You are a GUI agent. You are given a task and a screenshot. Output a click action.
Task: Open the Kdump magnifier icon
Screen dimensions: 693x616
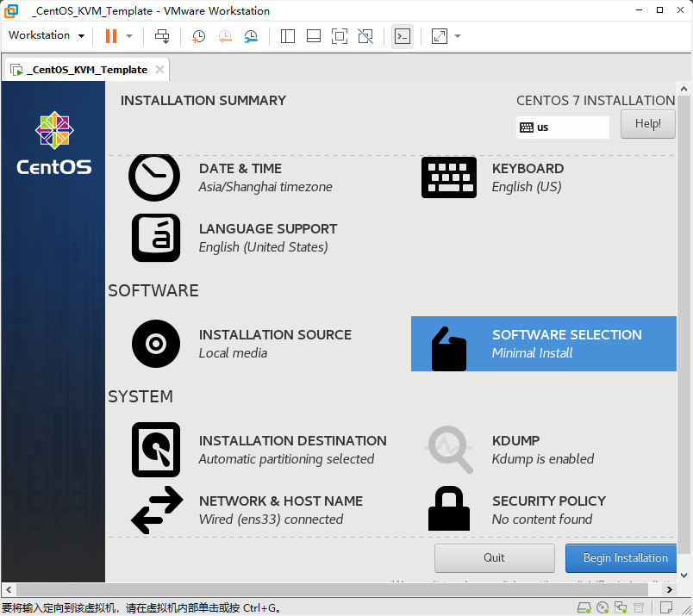pyautogui.click(x=450, y=450)
